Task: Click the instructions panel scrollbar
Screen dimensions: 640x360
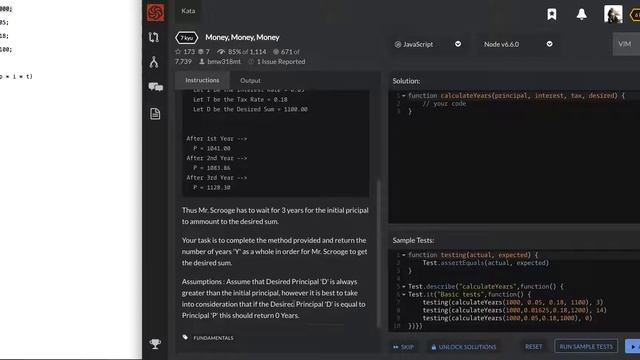Action: coord(378,253)
